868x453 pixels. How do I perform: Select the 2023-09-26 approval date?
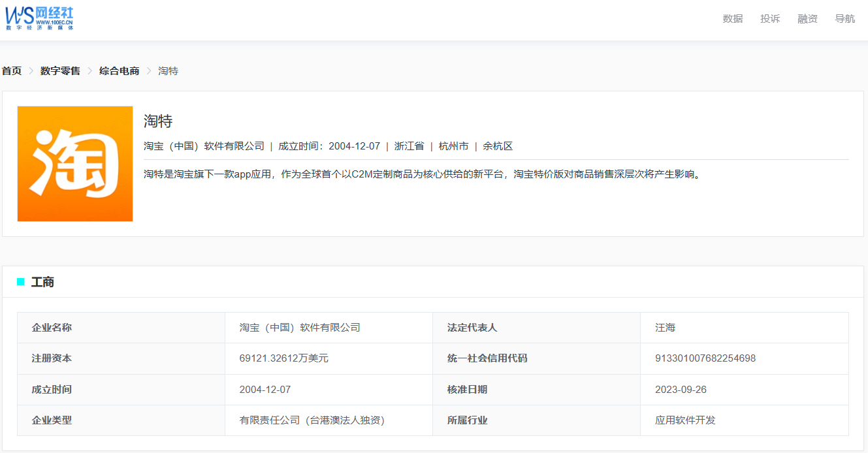681,390
